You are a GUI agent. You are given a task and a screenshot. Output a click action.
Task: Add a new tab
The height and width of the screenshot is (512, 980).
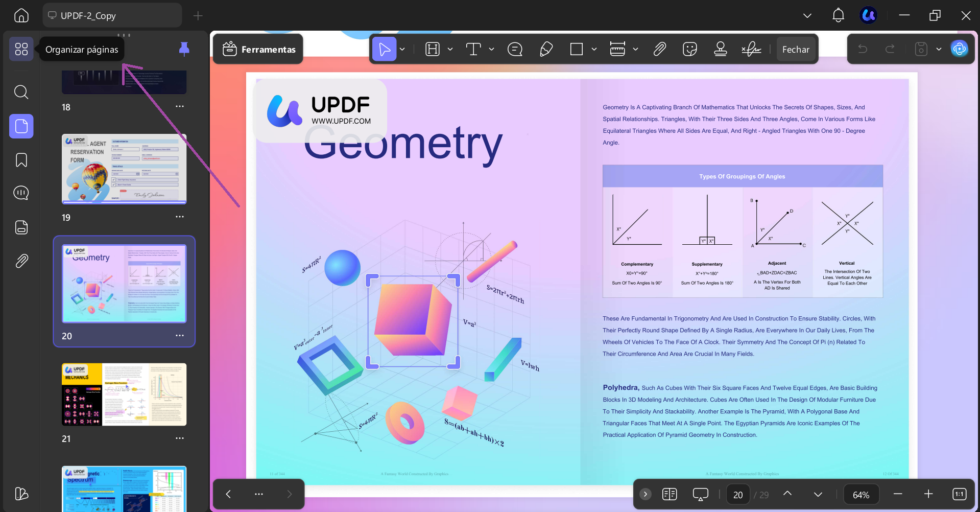(198, 15)
